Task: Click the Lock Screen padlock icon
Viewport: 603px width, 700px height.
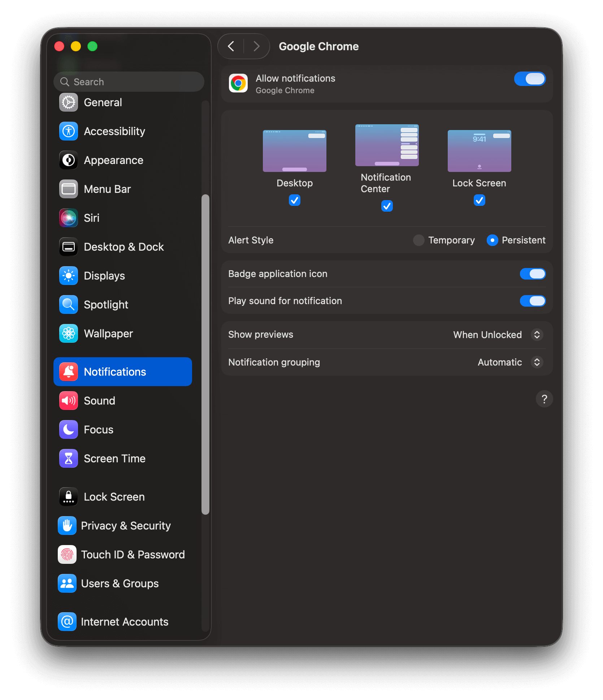Action: 69,497
